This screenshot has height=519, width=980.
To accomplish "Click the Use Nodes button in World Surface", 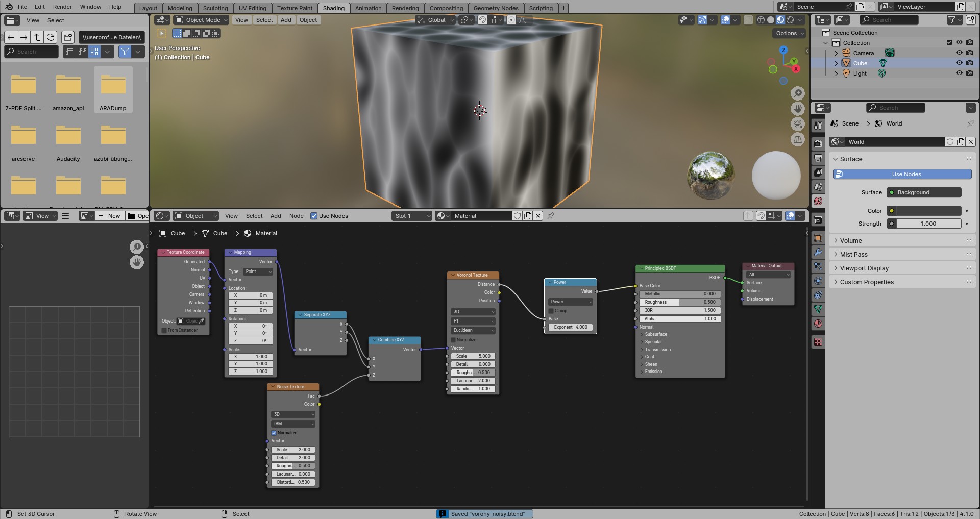I will (902, 174).
